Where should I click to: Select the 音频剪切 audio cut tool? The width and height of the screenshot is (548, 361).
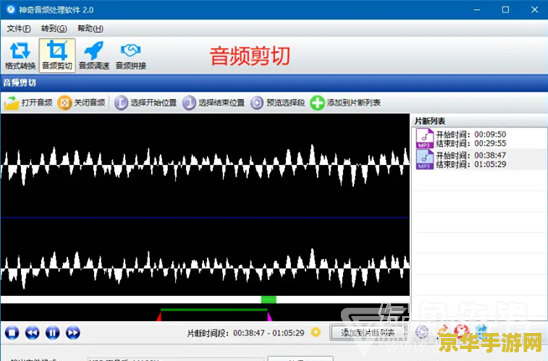tap(57, 56)
